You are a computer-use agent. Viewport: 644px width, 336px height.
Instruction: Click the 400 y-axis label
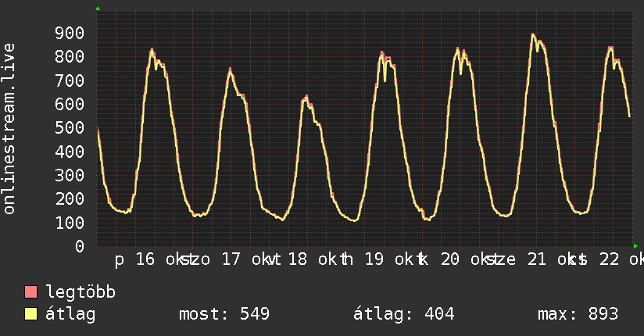tap(70, 152)
